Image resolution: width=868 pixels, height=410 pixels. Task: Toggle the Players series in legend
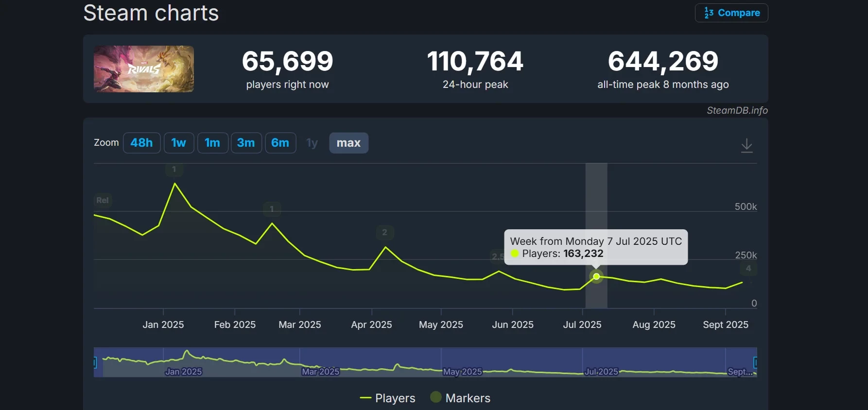click(x=388, y=398)
